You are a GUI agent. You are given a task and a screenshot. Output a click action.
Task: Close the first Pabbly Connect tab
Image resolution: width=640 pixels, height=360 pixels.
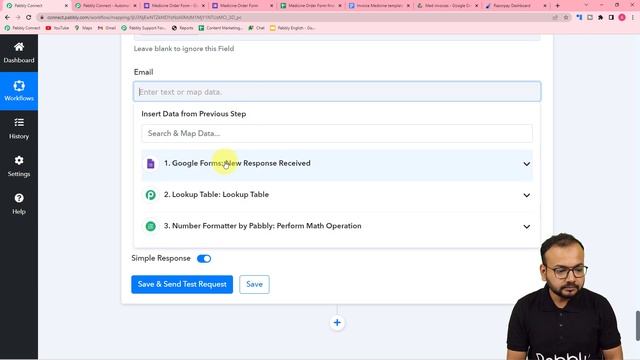click(x=66, y=6)
